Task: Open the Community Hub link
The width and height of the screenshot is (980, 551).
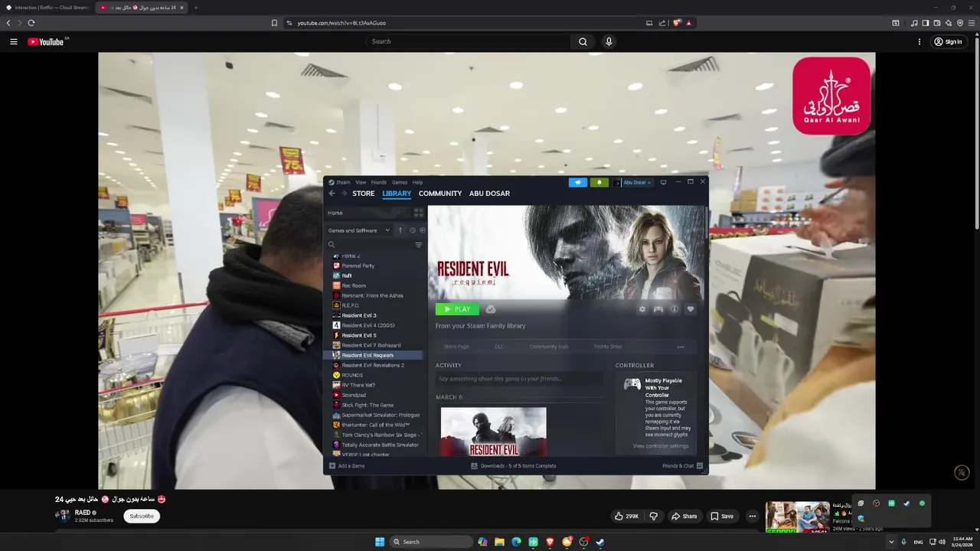Action: tap(549, 347)
